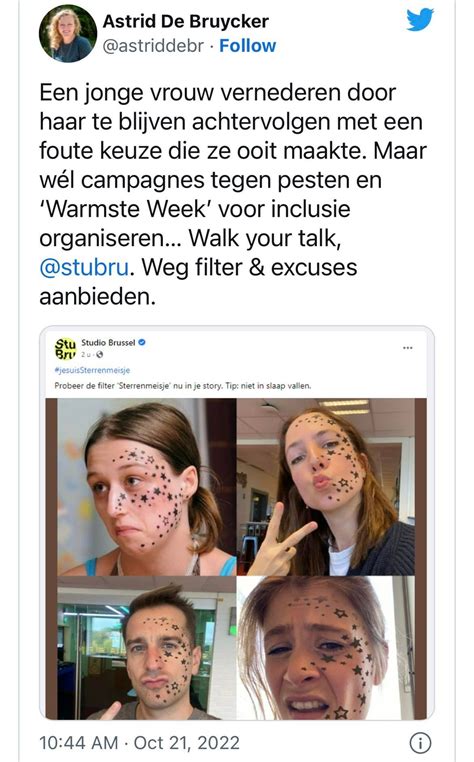Open top-right photo with peace sign gesture
The width and height of the screenshot is (474, 762).
pyautogui.click(x=326, y=487)
